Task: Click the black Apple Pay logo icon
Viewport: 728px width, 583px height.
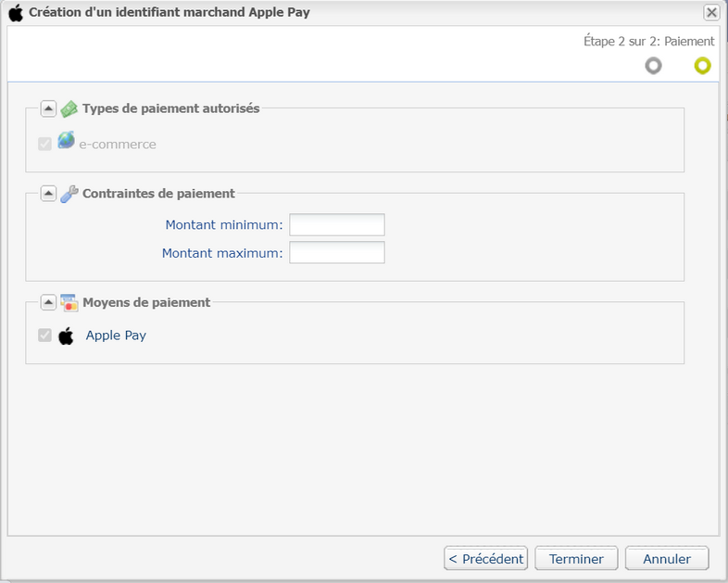Action: tap(66, 336)
